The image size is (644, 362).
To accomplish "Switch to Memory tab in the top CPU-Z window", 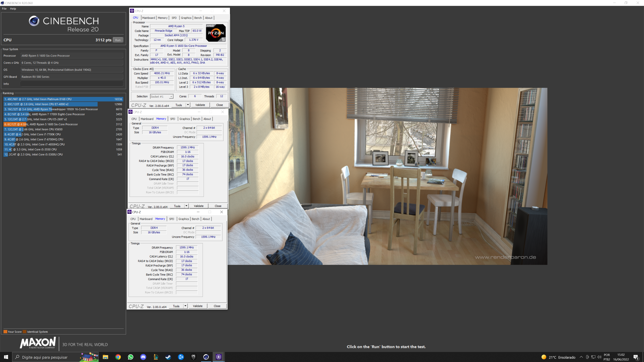I will 163,18.
